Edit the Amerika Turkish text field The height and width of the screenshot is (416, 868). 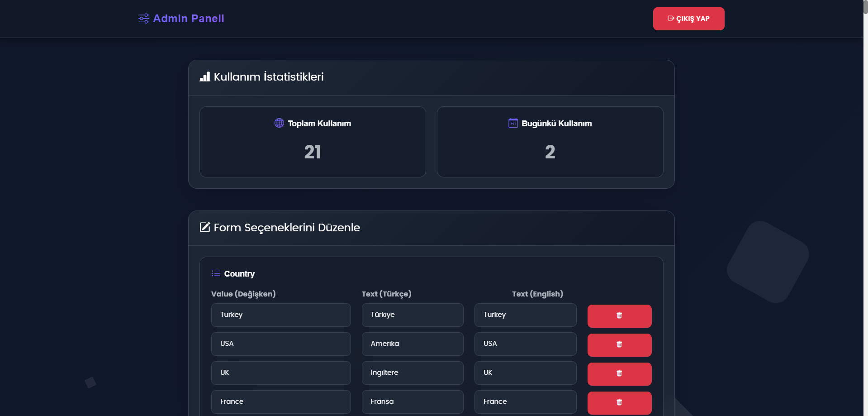coord(413,344)
